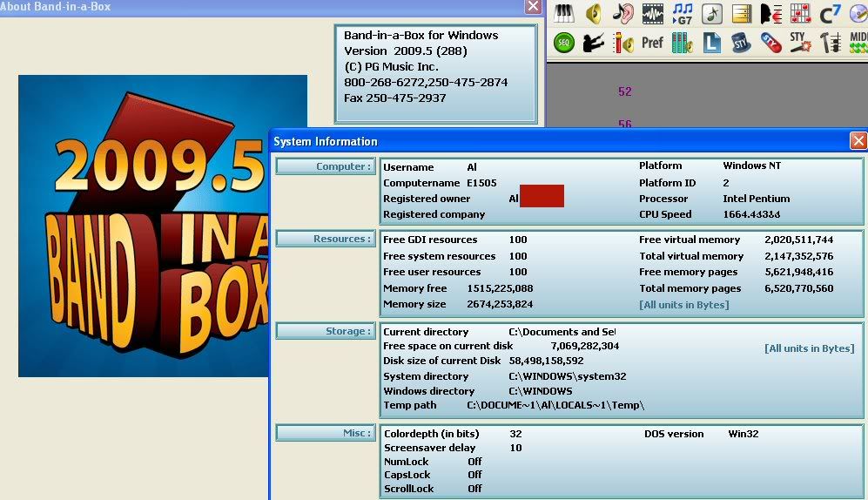Click the Resources section label

tap(326, 239)
